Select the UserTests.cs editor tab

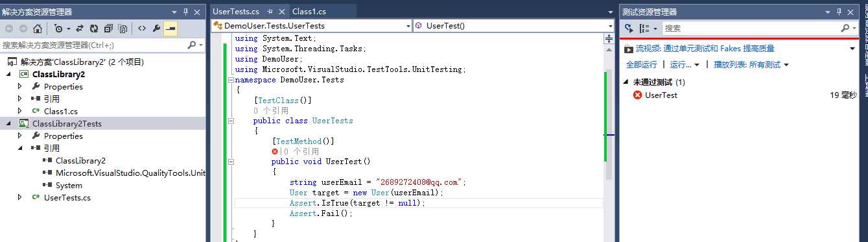point(236,11)
